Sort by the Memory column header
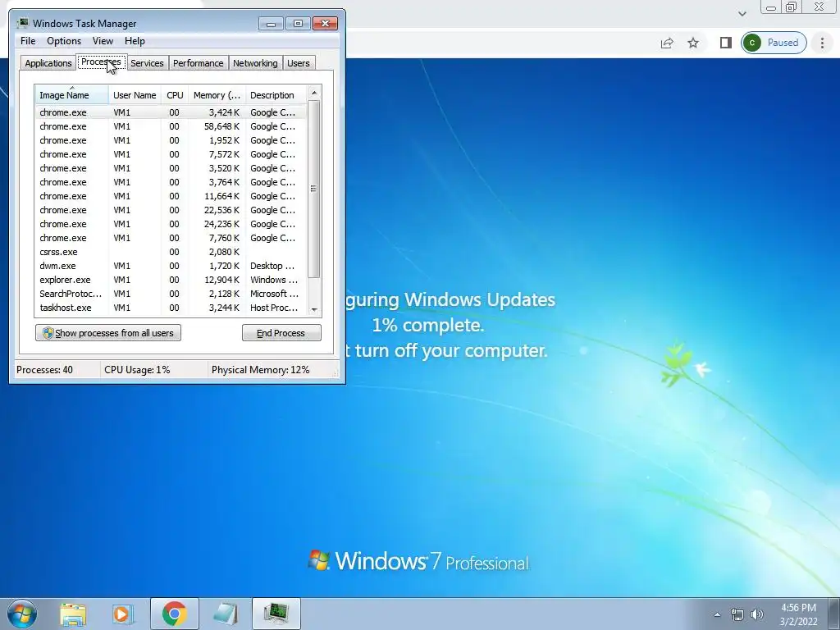The height and width of the screenshot is (630, 840). pos(217,95)
